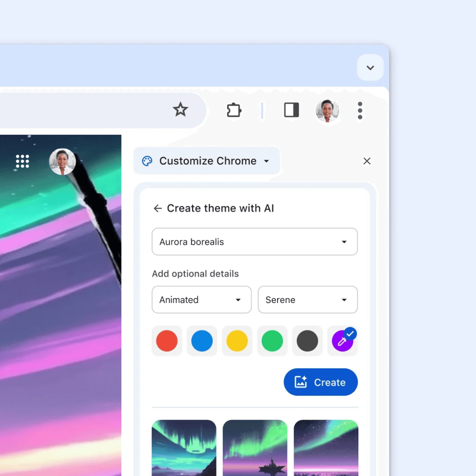
Task: Close the Customize Chrome panel
Action: click(x=367, y=160)
